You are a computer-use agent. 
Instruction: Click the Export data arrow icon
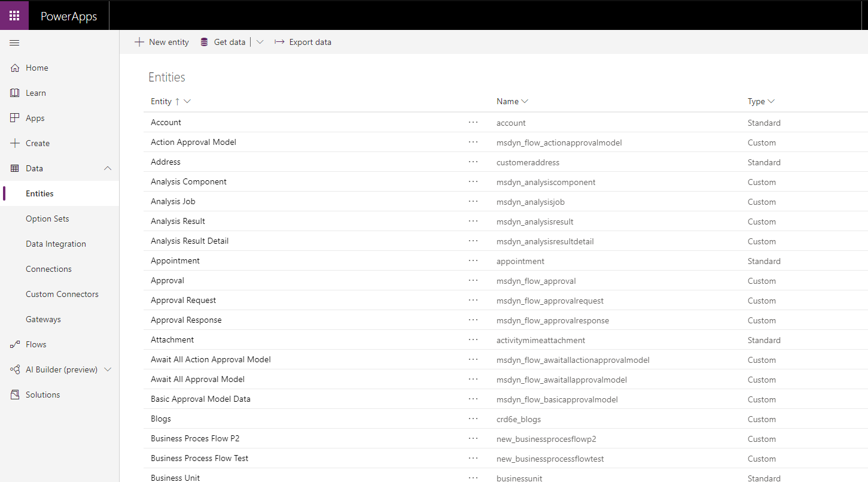pos(279,43)
